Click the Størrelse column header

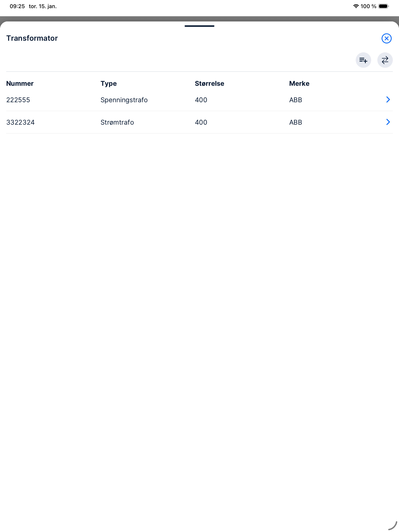pyautogui.click(x=209, y=84)
